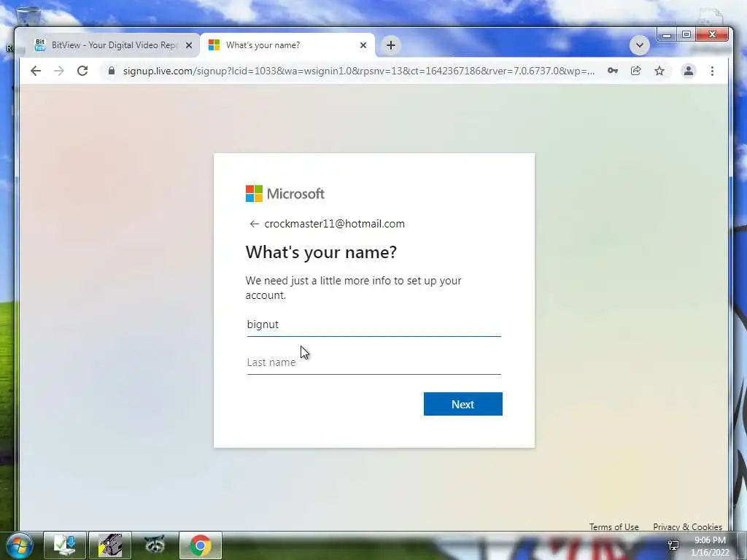Focus the first name field containing bignut
Viewport: 747px width, 560px height.
click(x=374, y=324)
